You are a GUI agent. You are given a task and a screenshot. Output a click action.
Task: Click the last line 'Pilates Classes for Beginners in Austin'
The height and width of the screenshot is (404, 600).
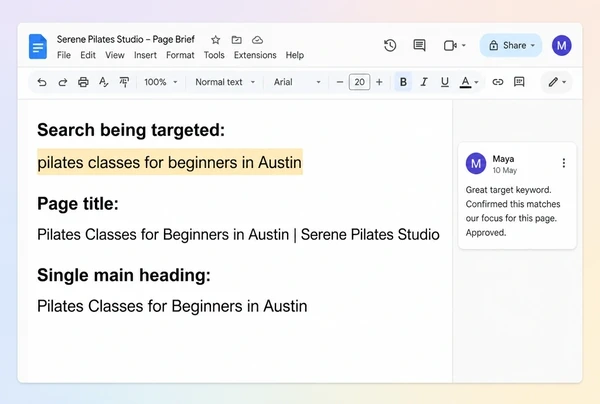coord(172,306)
